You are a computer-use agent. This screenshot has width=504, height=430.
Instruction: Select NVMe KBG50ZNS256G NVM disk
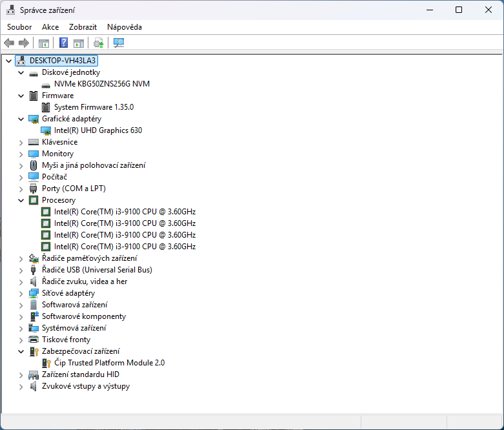point(102,84)
